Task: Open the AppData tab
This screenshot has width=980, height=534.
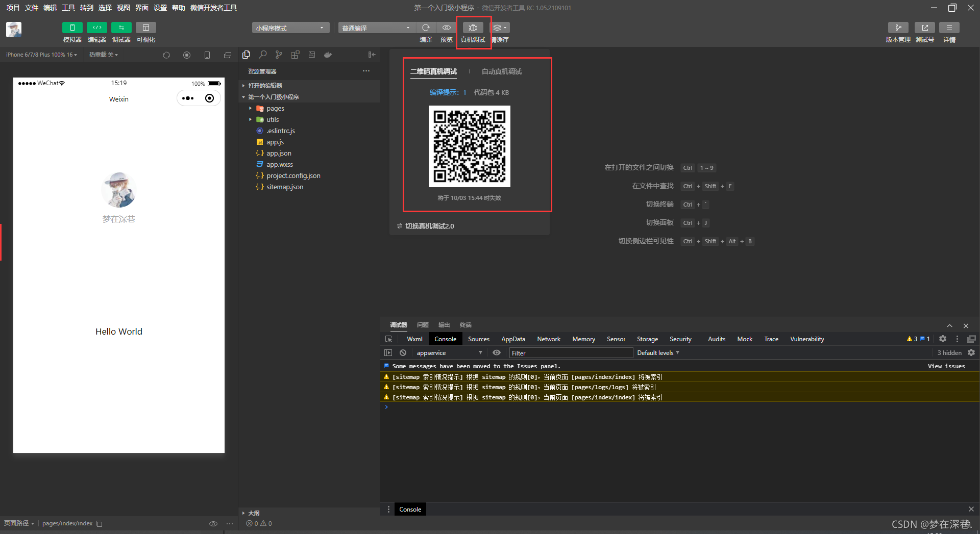Action: [x=513, y=339]
